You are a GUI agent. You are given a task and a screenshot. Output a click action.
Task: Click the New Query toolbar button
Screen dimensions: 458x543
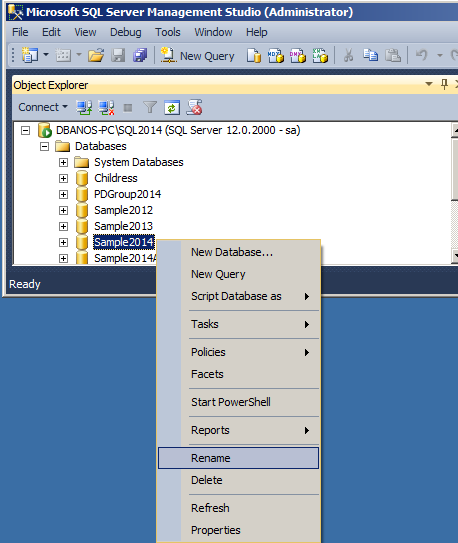tap(197, 55)
